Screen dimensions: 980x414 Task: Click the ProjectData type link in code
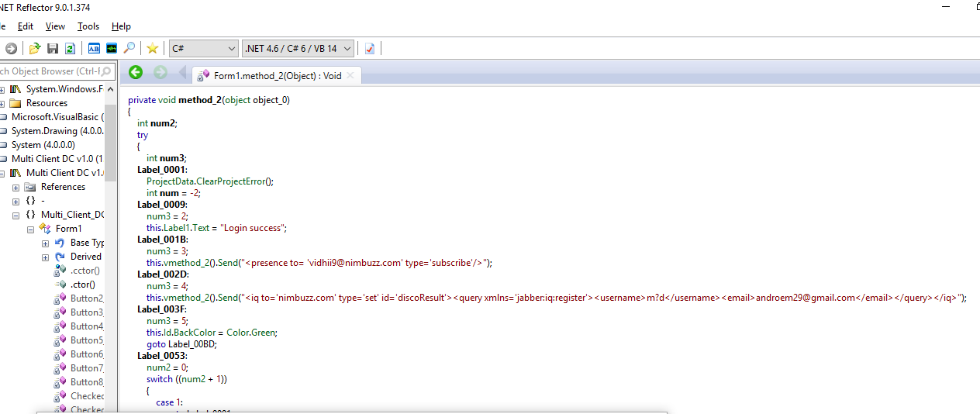click(170, 181)
